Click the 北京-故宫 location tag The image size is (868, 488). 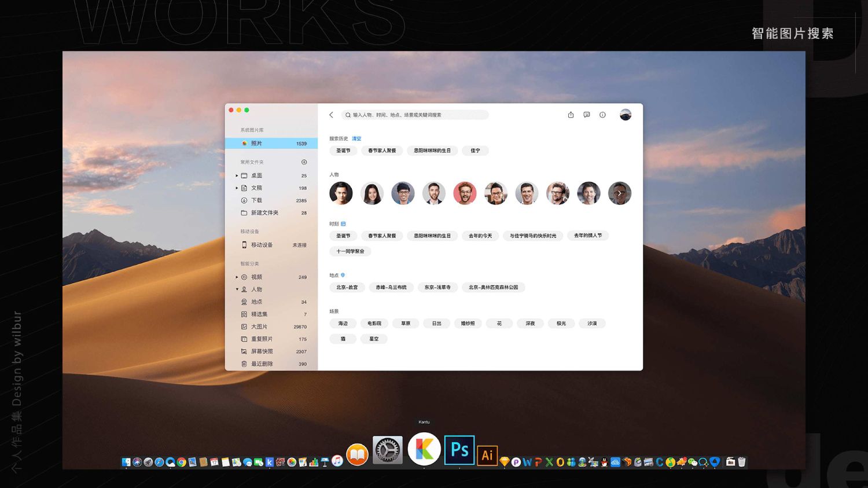pyautogui.click(x=347, y=288)
